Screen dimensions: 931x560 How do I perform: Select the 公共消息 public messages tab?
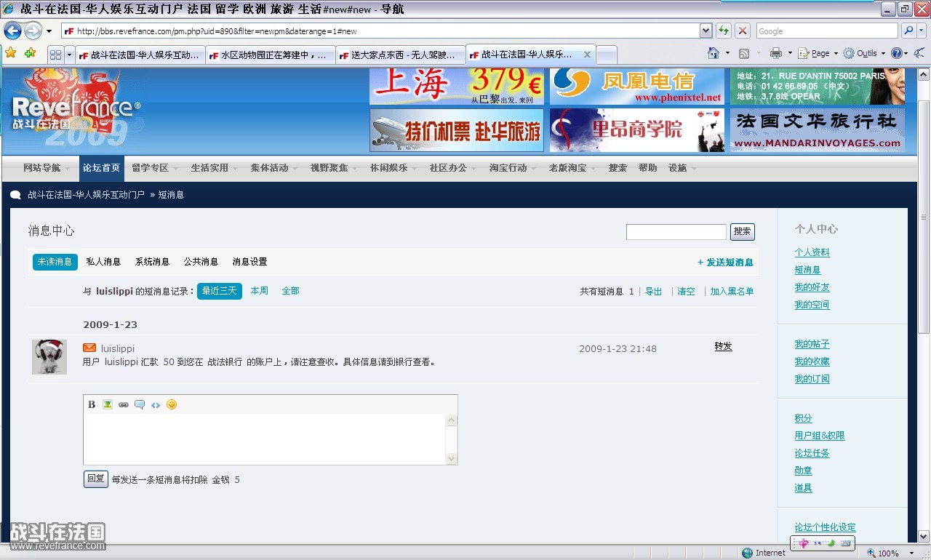pos(201,262)
